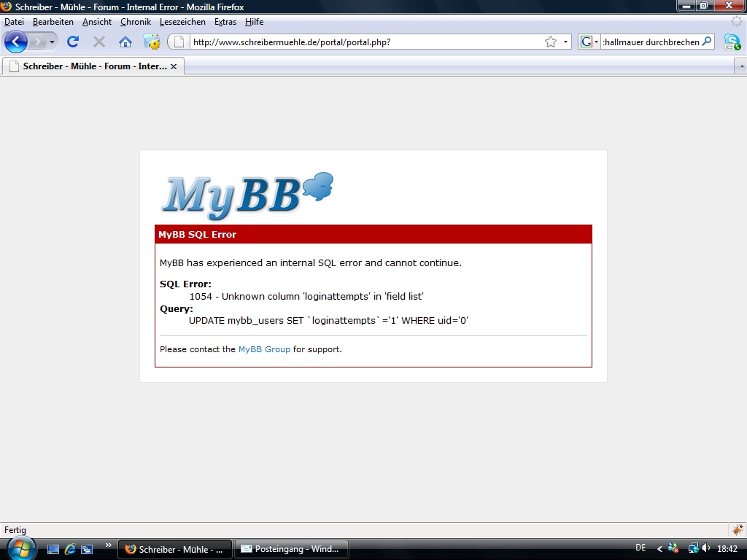The height and width of the screenshot is (560, 747).
Task: Go back to the previous page
Action: point(16,42)
